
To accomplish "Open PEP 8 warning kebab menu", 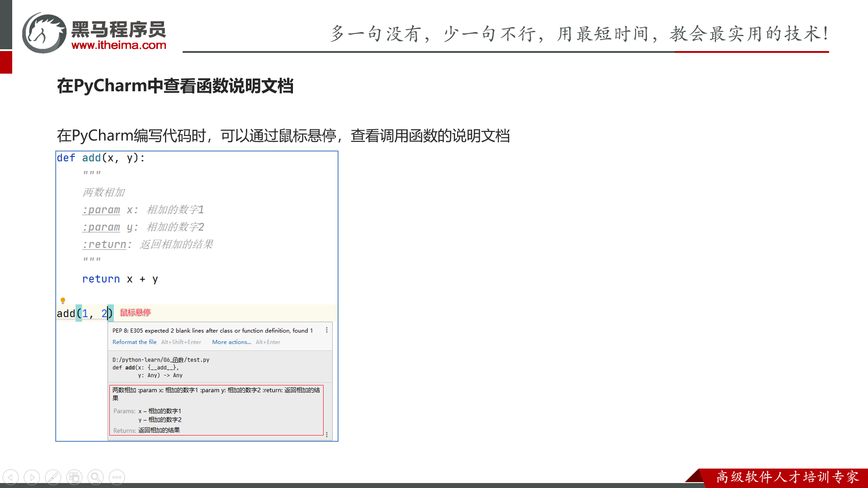I will point(326,330).
